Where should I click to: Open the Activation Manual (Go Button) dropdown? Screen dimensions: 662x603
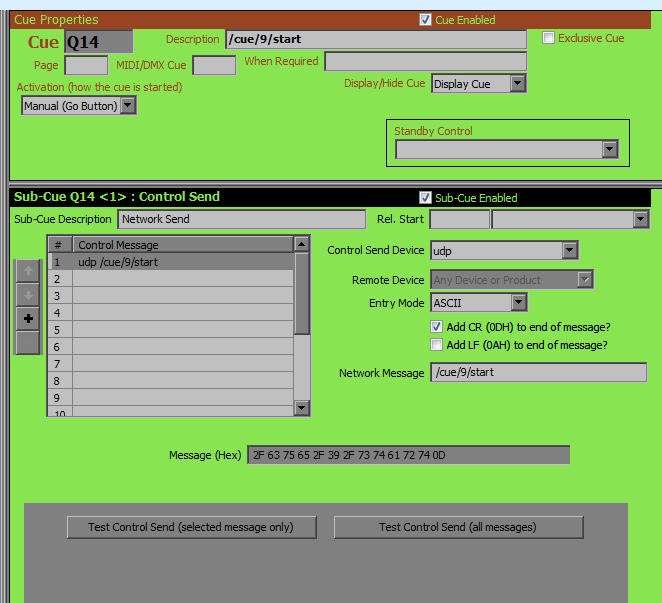pos(127,105)
